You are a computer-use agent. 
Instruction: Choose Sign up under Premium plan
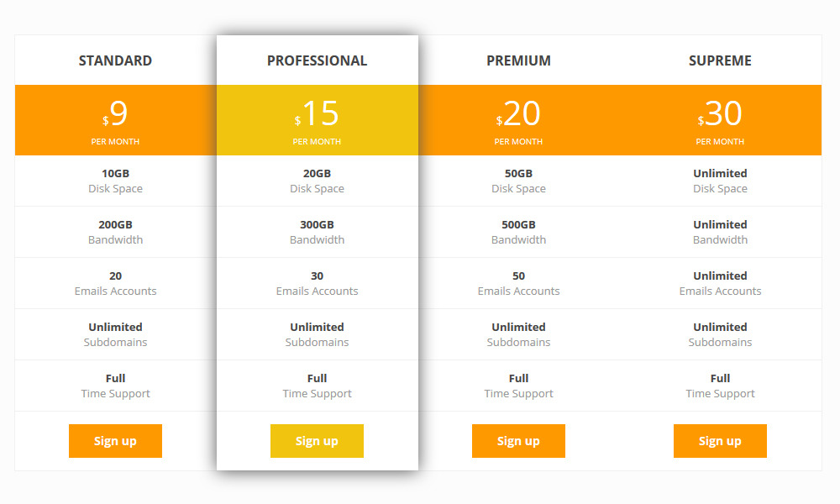coord(518,441)
